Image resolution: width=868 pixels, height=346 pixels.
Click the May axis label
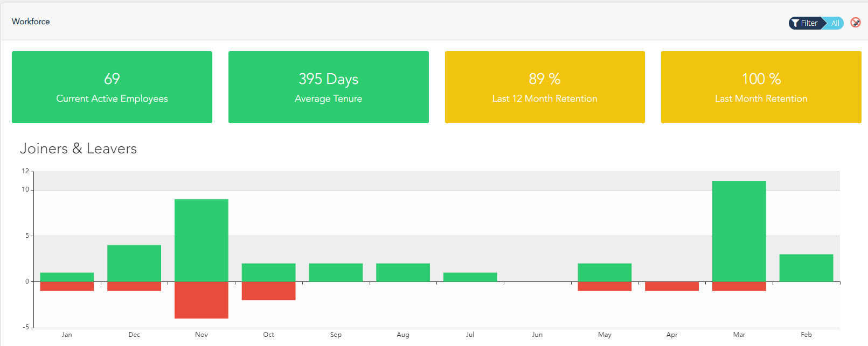[605, 335]
